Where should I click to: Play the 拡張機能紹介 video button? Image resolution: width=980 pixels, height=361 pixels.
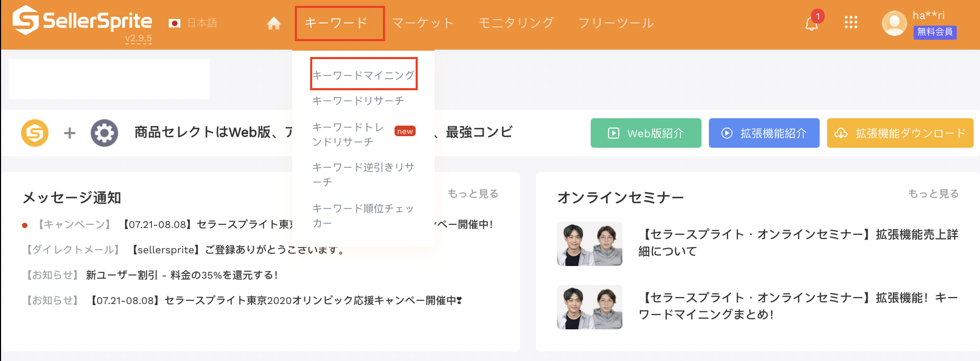point(764,133)
